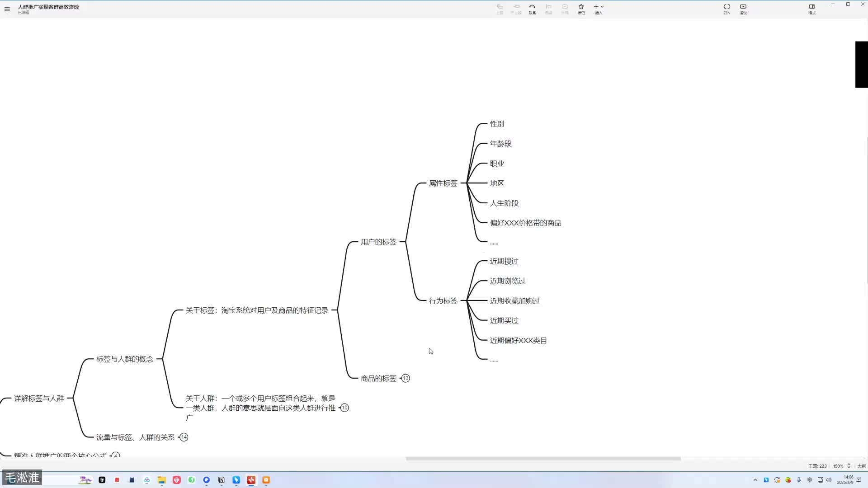Viewport: 868px width, 488px height.
Task: Click the 主题 topic toolbar icon
Action: (500, 9)
